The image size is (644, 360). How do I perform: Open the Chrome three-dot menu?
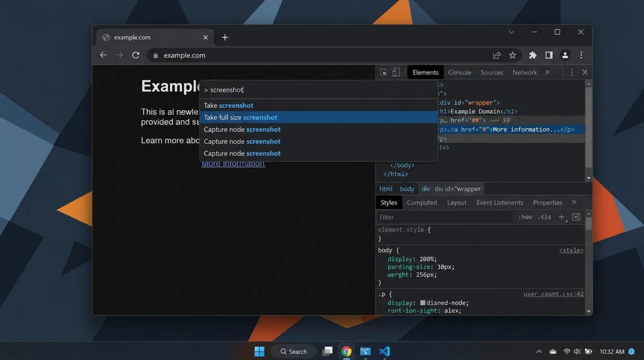pos(581,55)
